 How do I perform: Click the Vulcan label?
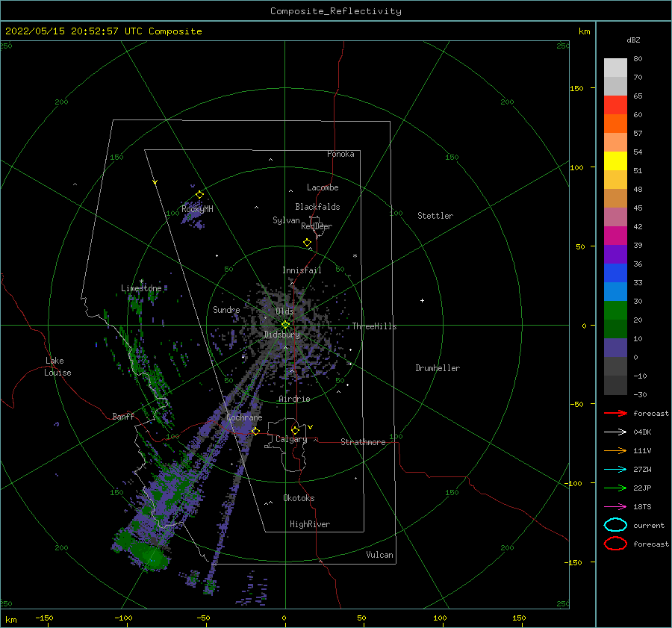379,555
